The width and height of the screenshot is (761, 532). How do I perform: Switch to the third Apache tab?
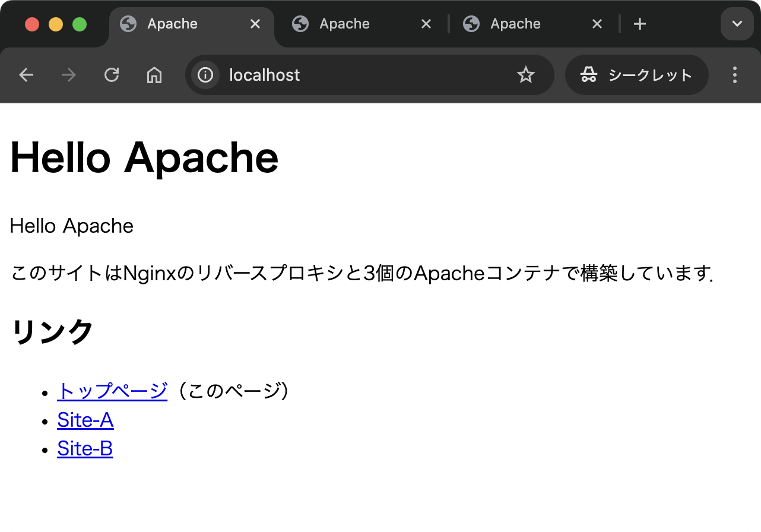pos(515,24)
